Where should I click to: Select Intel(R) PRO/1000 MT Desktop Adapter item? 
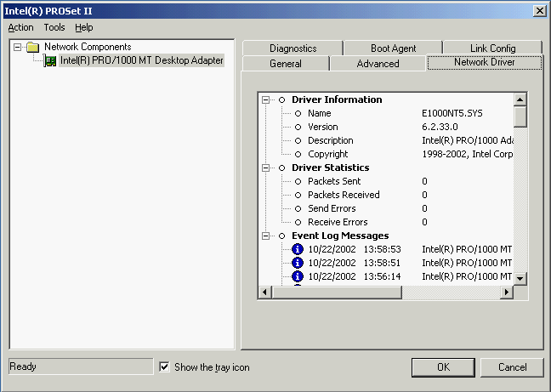click(x=142, y=60)
